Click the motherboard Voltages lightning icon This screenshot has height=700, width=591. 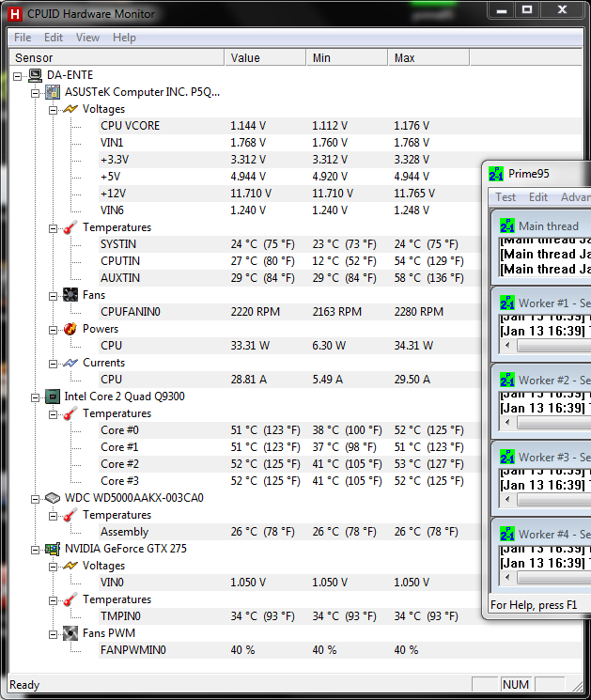(70, 109)
